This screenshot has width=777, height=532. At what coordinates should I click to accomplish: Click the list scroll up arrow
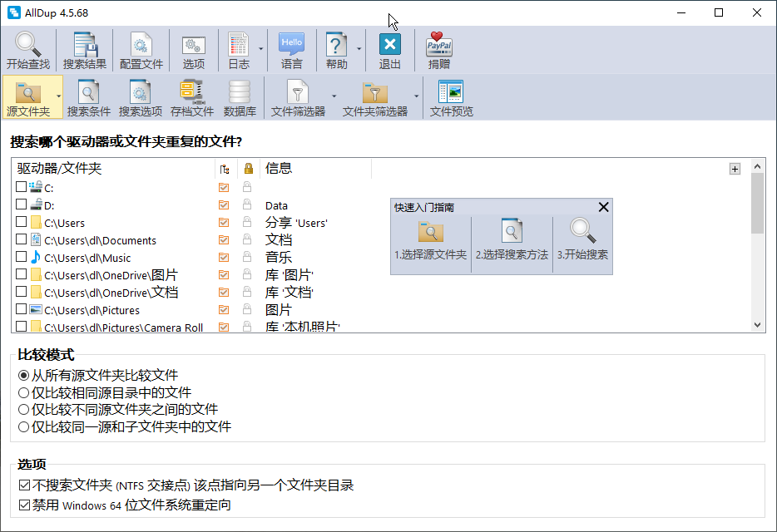[757, 166]
